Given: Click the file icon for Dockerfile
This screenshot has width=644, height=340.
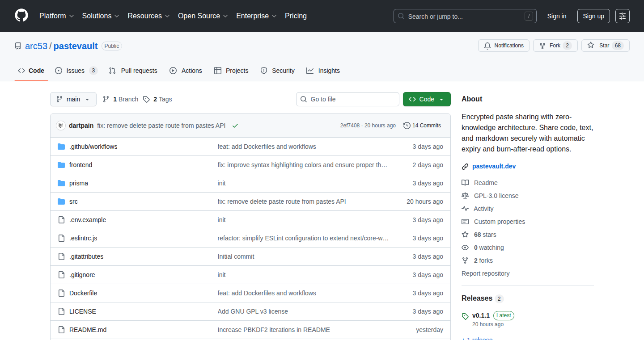Looking at the screenshot, I should [x=61, y=293].
